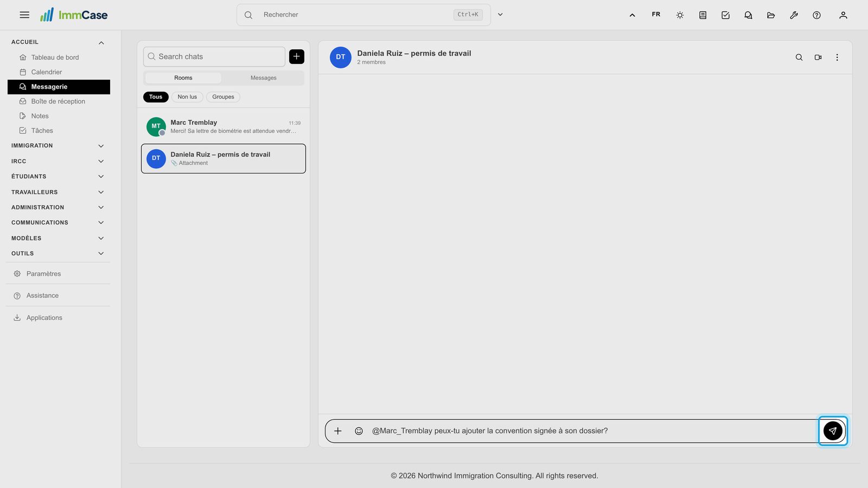Open Paramètres settings
The width and height of the screenshot is (868, 488).
pos(58,274)
